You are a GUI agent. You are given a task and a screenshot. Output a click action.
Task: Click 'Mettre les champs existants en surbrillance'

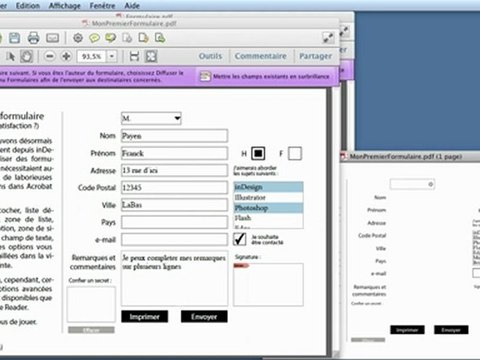pyautogui.click(x=271, y=76)
